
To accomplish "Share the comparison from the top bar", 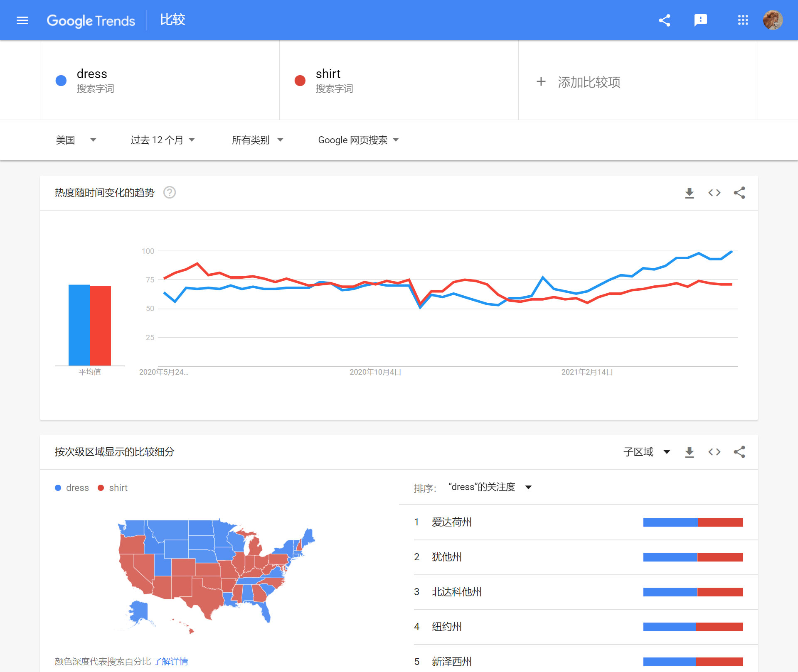I will pos(664,20).
